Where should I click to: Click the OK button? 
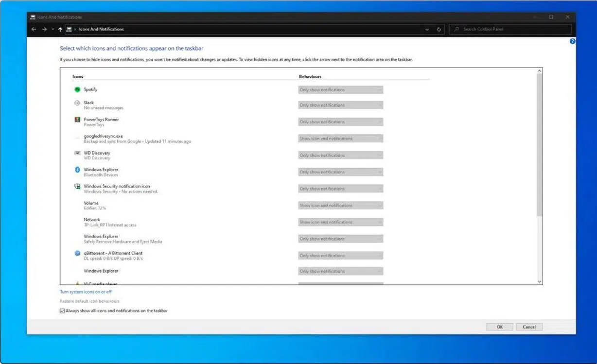point(500,327)
